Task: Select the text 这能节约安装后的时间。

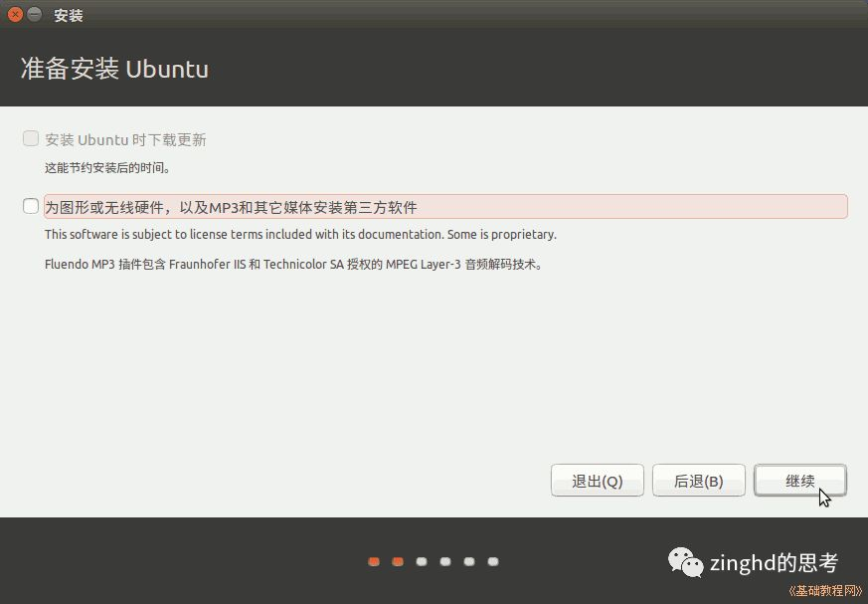Action: pyautogui.click(x=107, y=167)
